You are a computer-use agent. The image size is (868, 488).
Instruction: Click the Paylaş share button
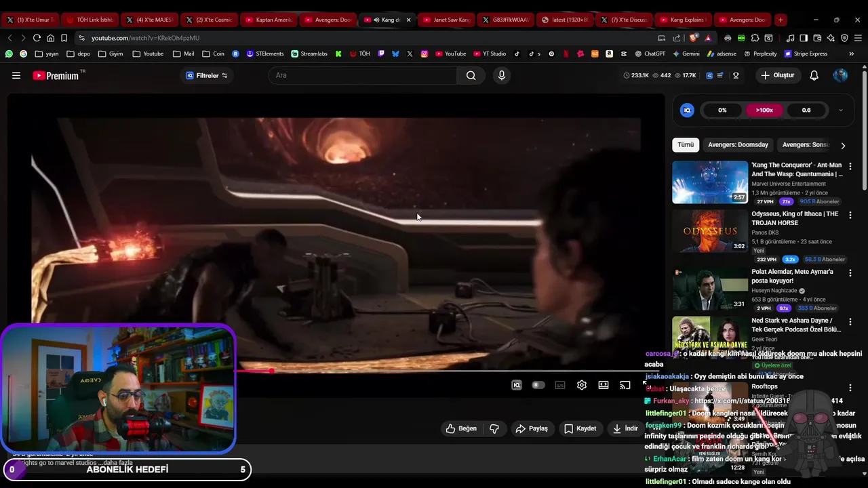(x=532, y=428)
